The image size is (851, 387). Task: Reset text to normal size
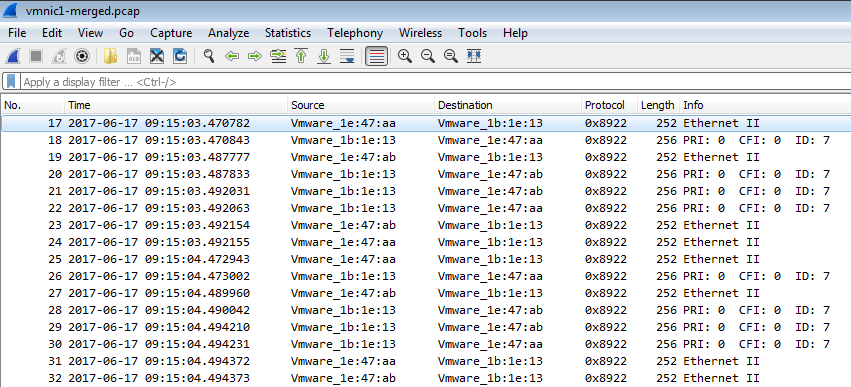(450, 56)
